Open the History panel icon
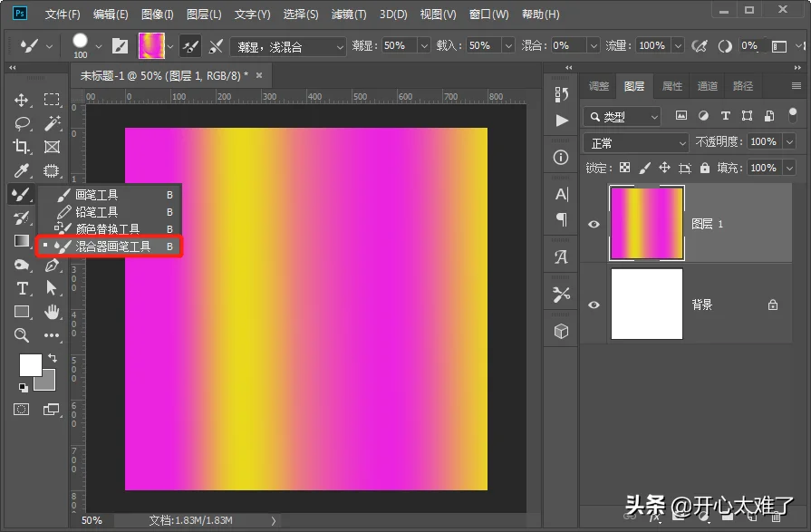 (561, 94)
